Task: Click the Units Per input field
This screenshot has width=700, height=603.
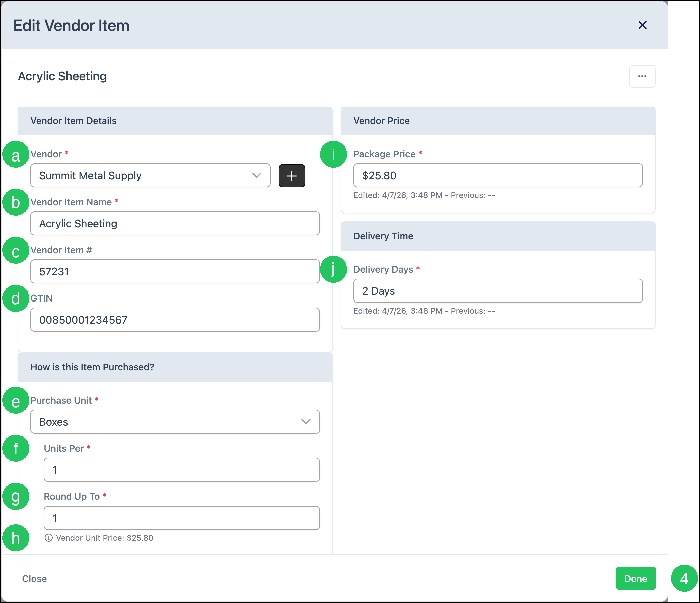Action: click(x=182, y=469)
